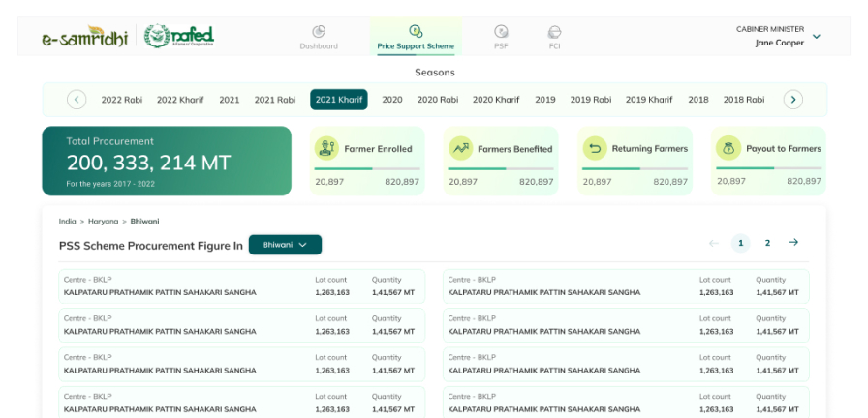Select the 2022 Kharif season
868x418 pixels.
click(x=180, y=100)
